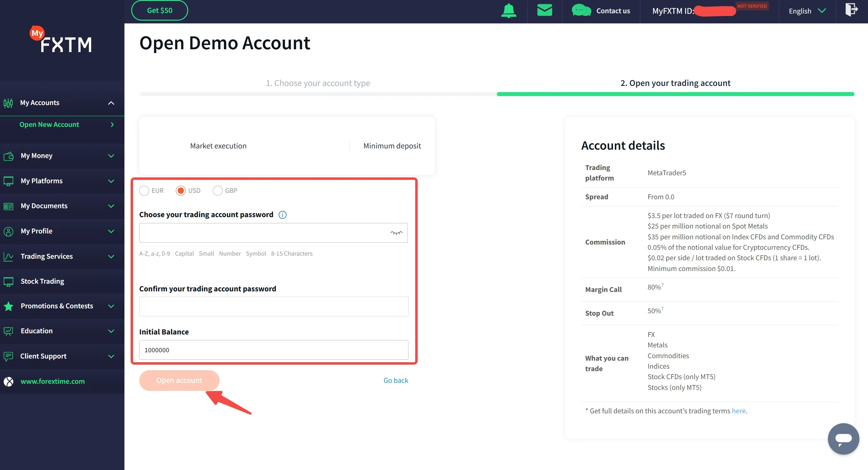This screenshot has width=868, height=470.
Task: Collapse the My Accounts section chevron
Action: [x=111, y=103]
